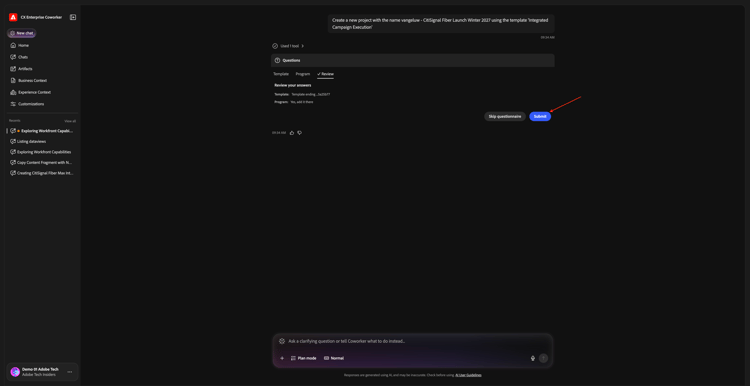The width and height of the screenshot is (750, 386).
Task: Give a thumbs up to the response
Action: click(292, 132)
